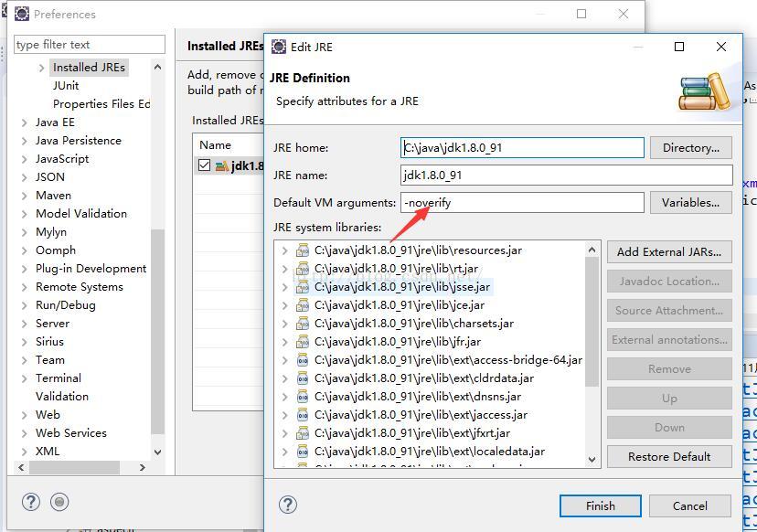Click preferences tree horizontal scroll right arrow
Screen dimensions: 757x532
click(x=142, y=467)
